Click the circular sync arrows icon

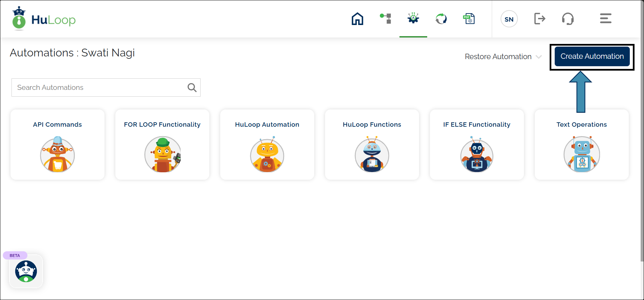point(441,19)
